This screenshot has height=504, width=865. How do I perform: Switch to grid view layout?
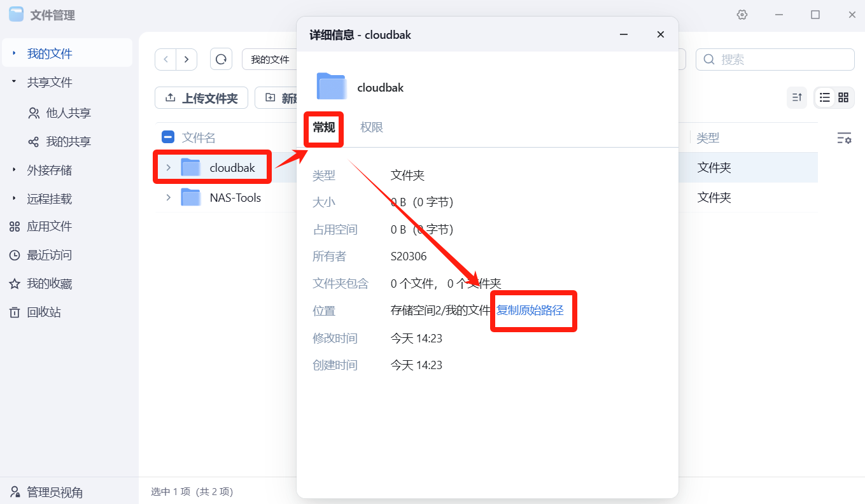coord(843,97)
